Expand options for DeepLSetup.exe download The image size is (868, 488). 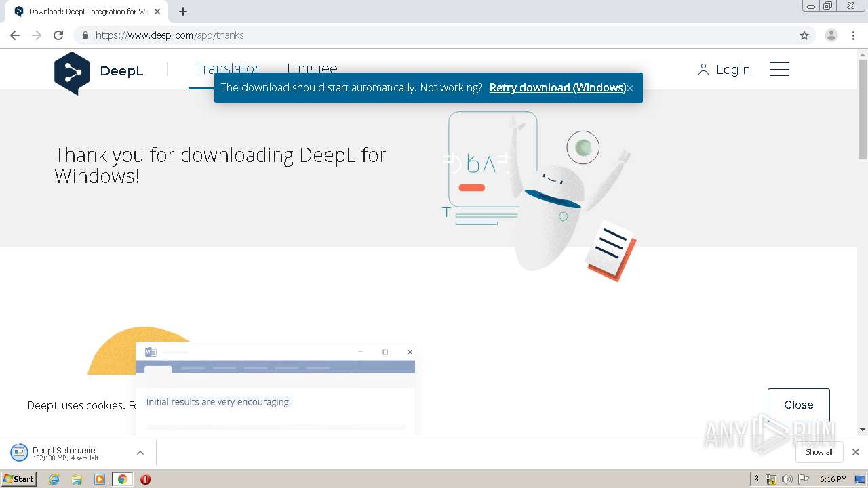click(140, 453)
